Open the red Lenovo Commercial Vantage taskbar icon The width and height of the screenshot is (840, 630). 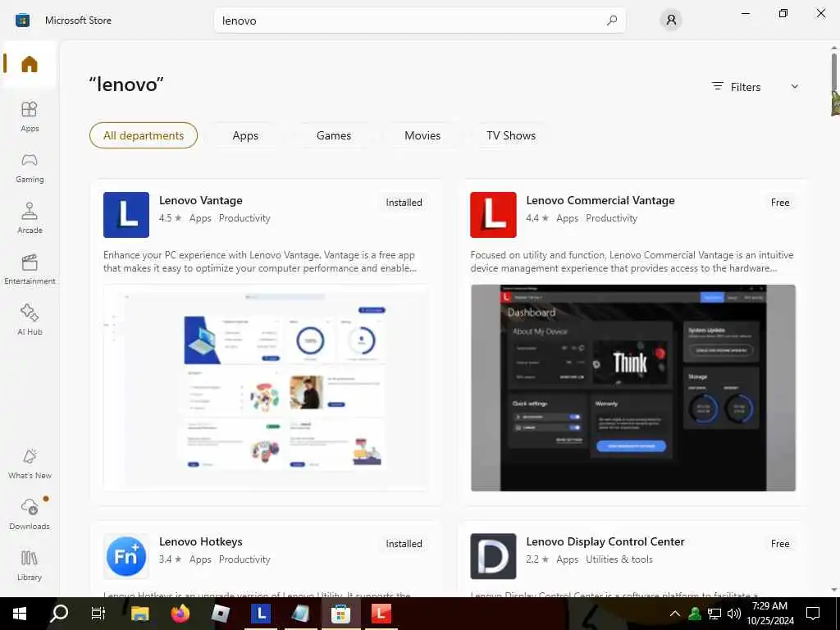pyautogui.click(x=381, y=614)
